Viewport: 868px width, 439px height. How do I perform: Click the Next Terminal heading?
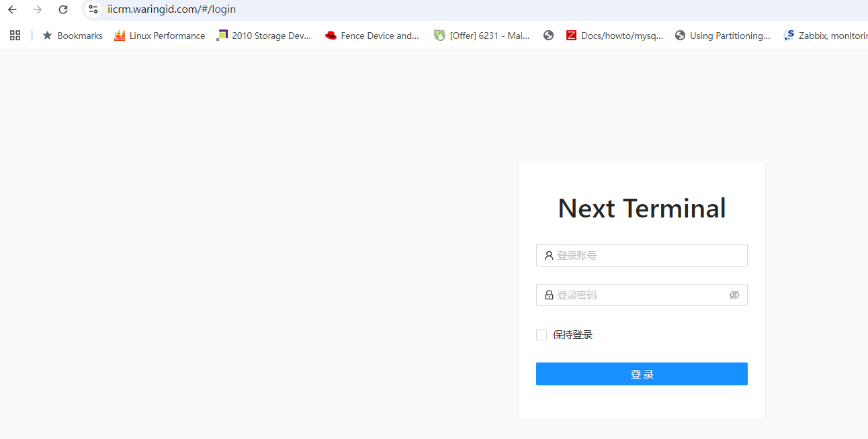pyautogui.click(x=642, y=208)
